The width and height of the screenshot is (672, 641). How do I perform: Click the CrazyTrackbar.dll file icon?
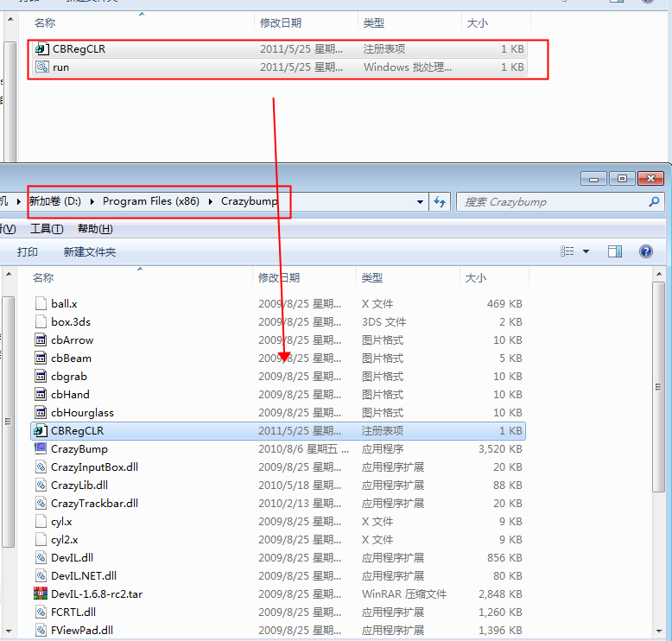click(x=41, y=503)
